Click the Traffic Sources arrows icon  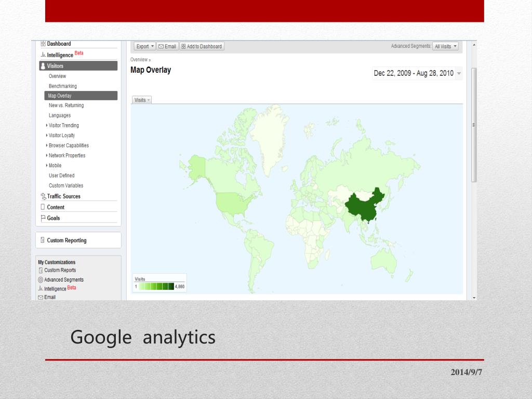pos(43,196)
